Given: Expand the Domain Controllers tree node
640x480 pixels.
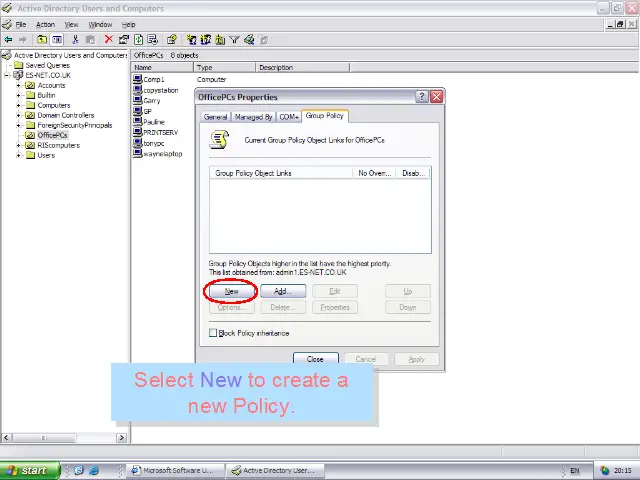Looking at the screenshot, I should click(x=18, y=115).
